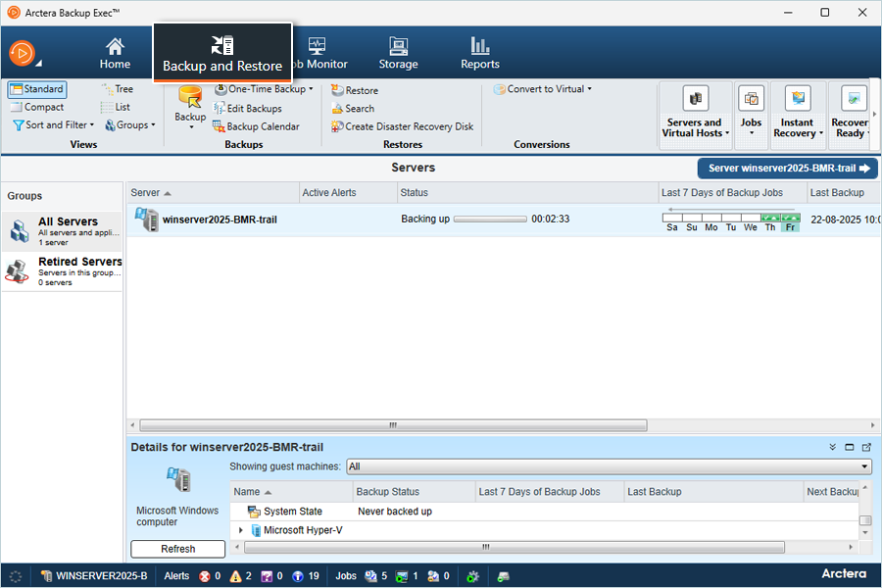The height and width of the screenshot is (588, 882).
Task: Click the Next Backup column header
Action: [x=832, y=492]
